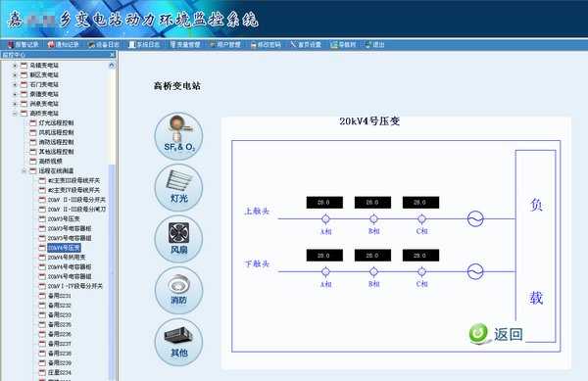Screen dimensions: 588x381
Task: Click the lower contact C相 sensor node
Action: click(421, 271)
